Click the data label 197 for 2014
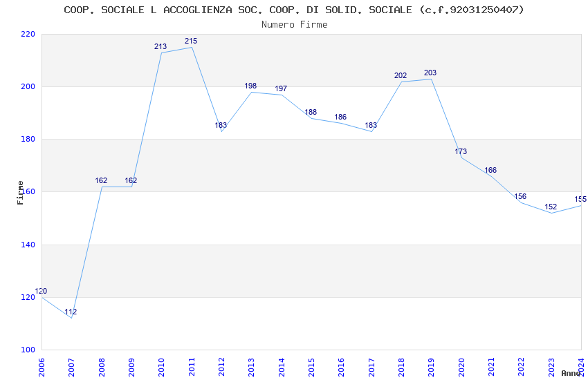 (281, 88)
